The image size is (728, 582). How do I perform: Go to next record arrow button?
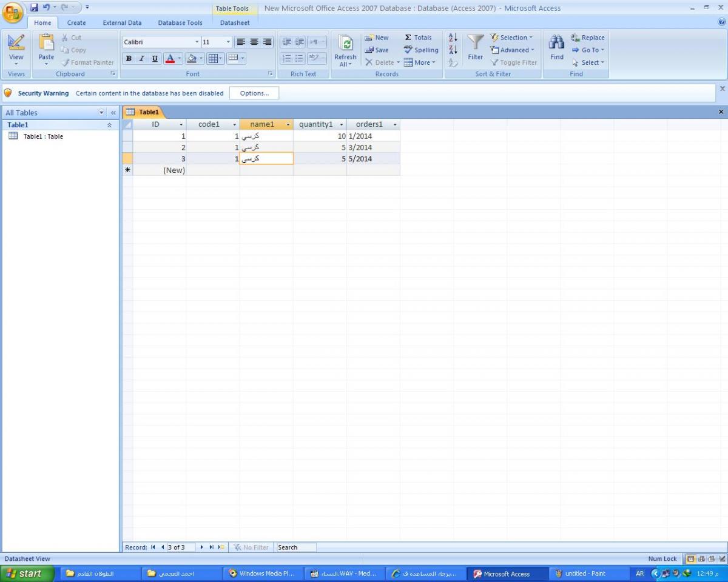point(202,547)
